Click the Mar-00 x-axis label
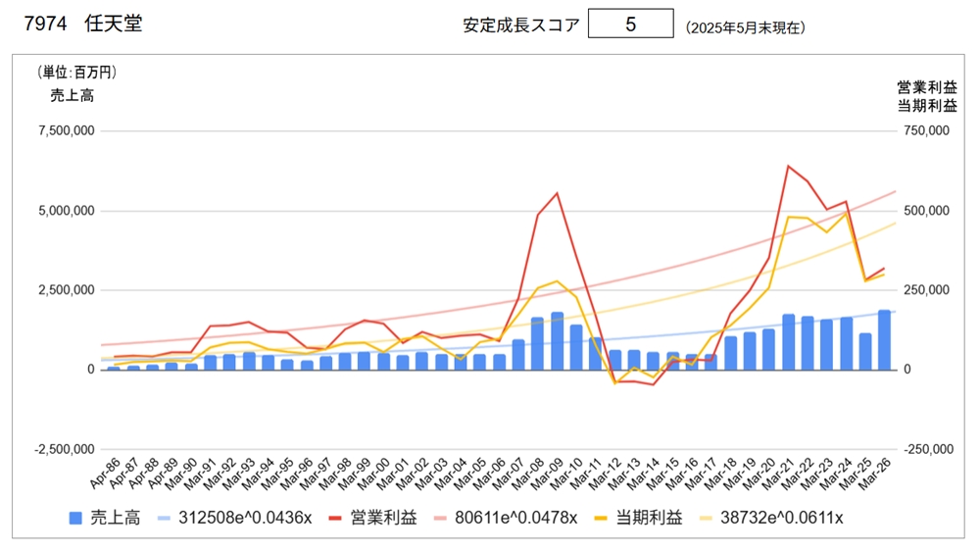Screen dimensions: 980x552 coord(374,474)
